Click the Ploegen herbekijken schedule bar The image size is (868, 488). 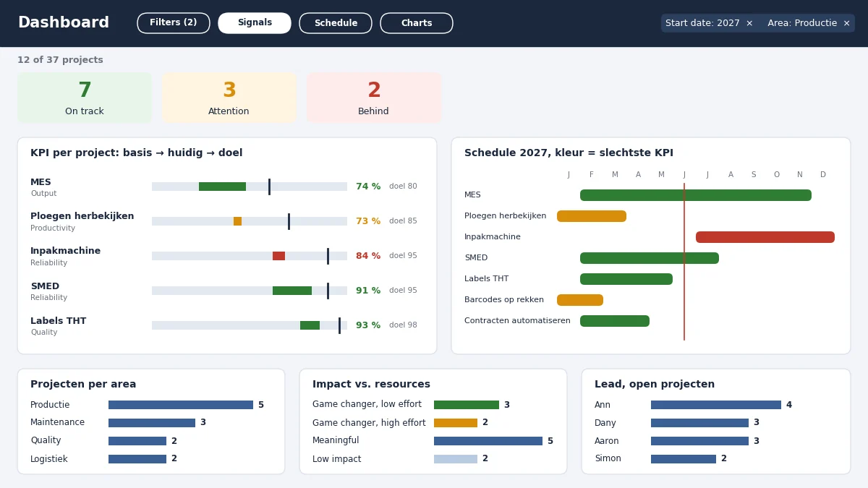coord(592,216)
